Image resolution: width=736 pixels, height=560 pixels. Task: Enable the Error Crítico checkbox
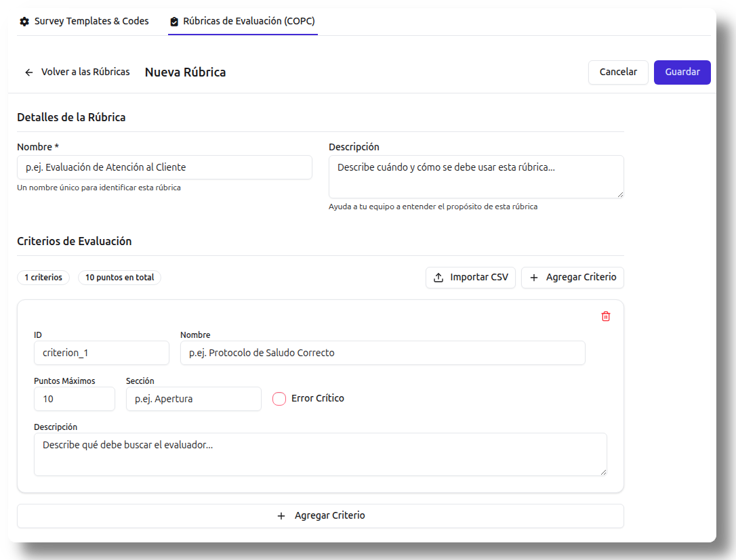pyautogui.click(x=279, y=399)
